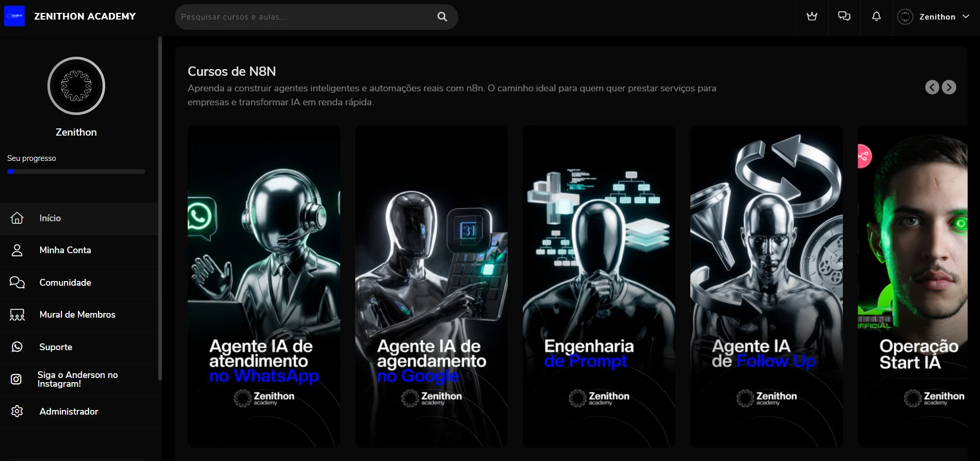Screen dimensions: 980x461
Task: Open Agente IA de atendimento no WhatsApp course
Action: click(264, 286)
